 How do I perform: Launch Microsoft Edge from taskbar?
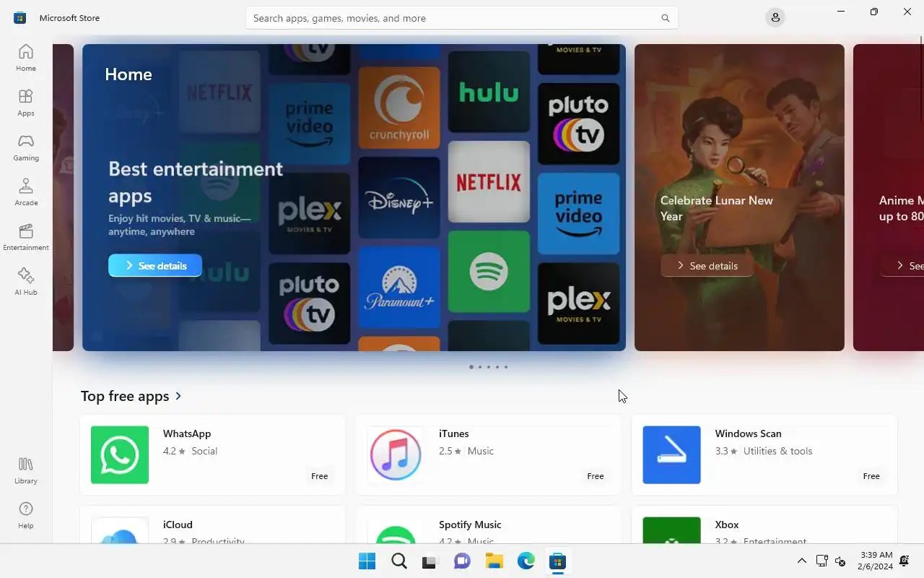tap(526, 561)
